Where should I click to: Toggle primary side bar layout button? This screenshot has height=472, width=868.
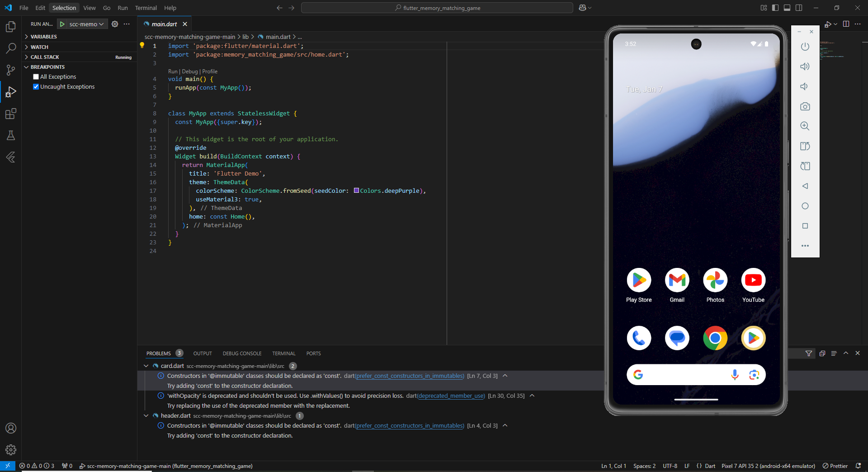point(775,8)
